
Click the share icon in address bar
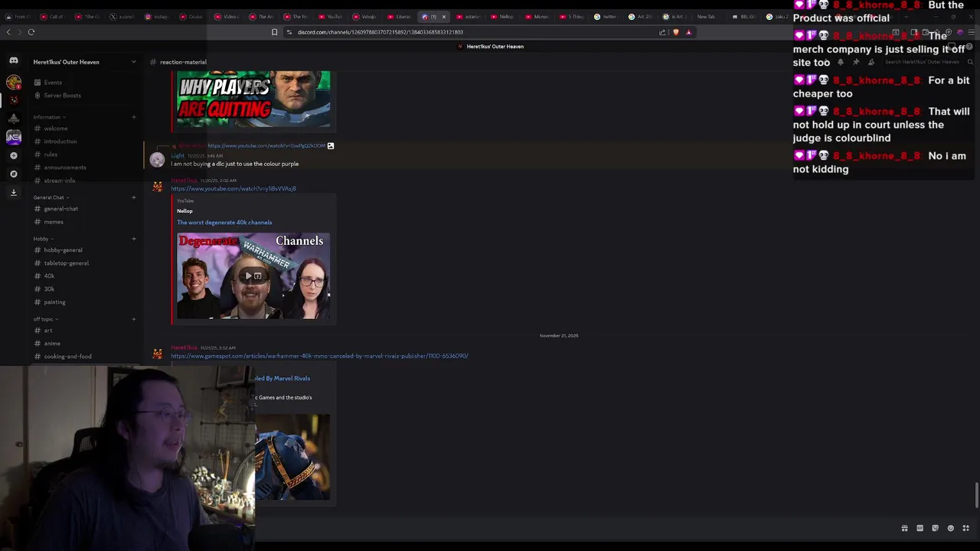pos(662,32)
